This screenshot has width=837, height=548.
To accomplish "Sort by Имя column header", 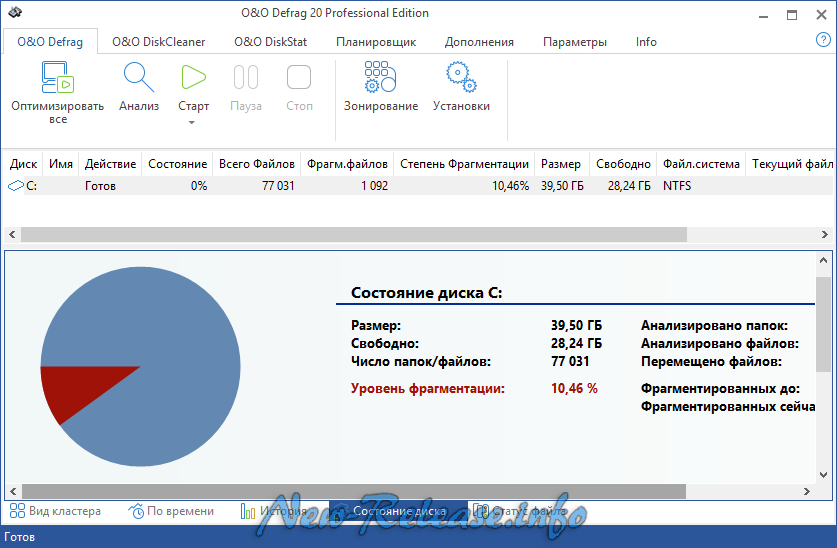I will point(61,164).
